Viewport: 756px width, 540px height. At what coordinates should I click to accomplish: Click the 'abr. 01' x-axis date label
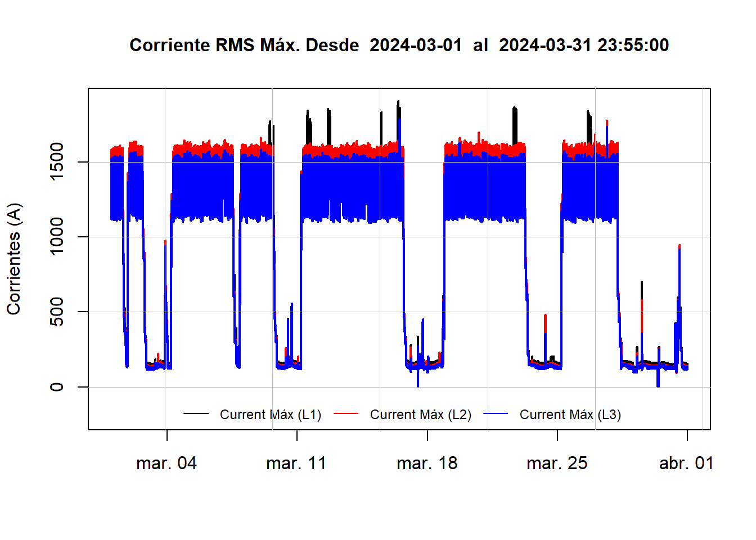tap(686, 463)
